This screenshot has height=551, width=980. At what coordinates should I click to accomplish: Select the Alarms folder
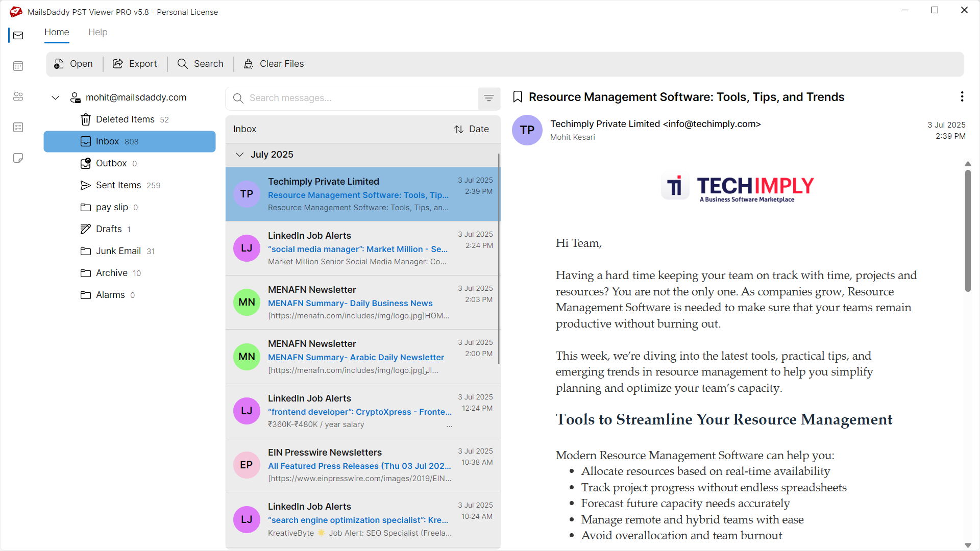pyautogui.click(x=130, y=295)
